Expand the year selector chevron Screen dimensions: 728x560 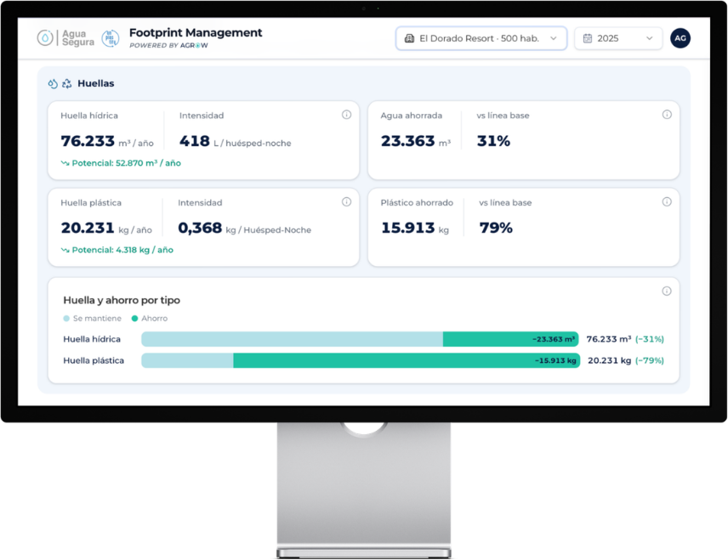pyautogui.click(x=650, y=38)
